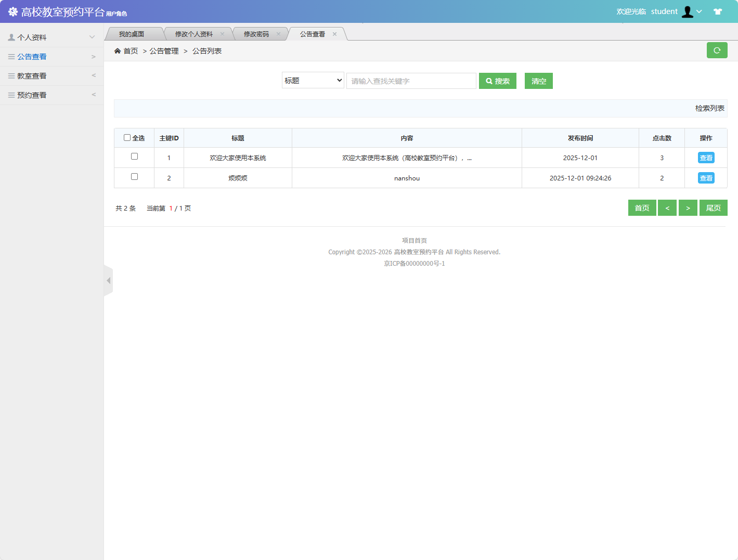738x560 pixels.
Task: Click the gear logo beside 高校教室预约平台
Action: click(x=12, y=11)
